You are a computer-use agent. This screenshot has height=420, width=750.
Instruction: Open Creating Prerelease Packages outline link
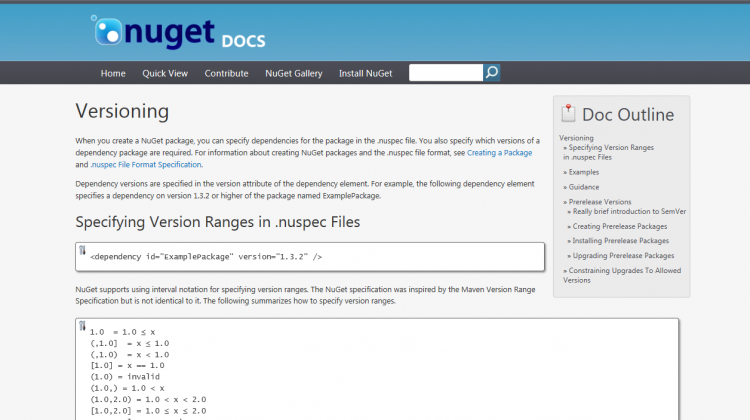coord(621,226)
